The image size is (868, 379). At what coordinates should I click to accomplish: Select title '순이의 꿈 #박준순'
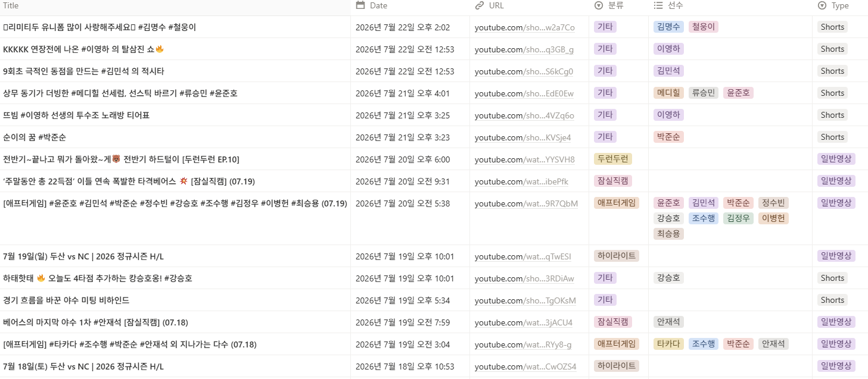coord(35,137)
